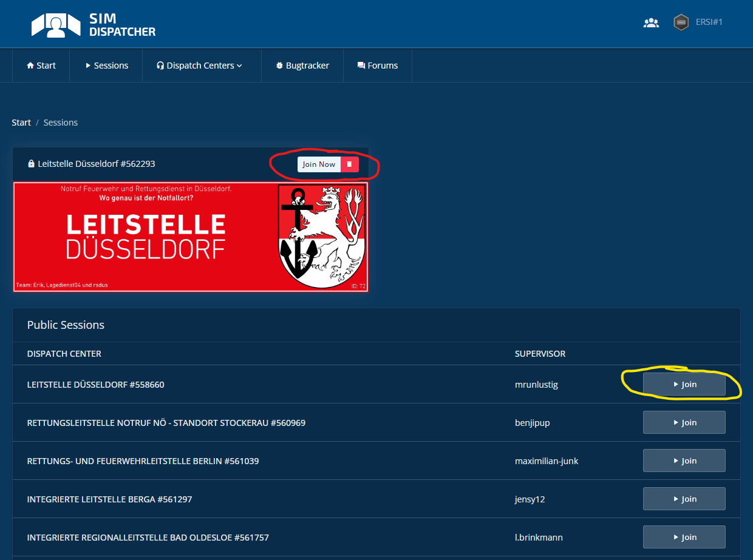Click the Leitstelle Düsseldorf banner image

[x=191, y=237]
